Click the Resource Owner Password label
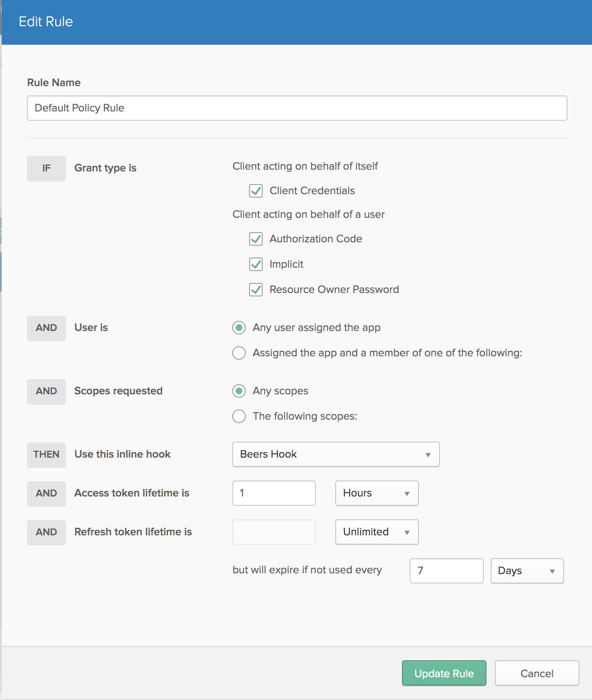 [x=334, y=290]
